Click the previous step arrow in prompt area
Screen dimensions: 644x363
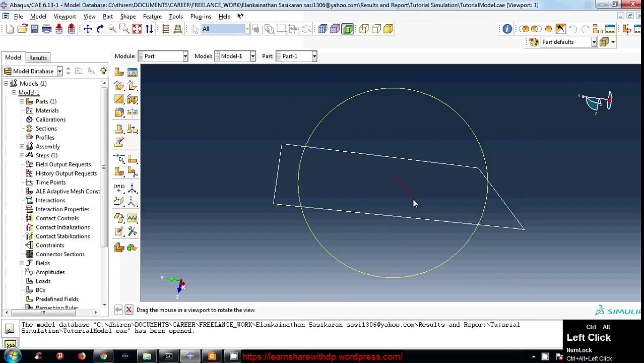pyautogui.click(x=118, y=310)
